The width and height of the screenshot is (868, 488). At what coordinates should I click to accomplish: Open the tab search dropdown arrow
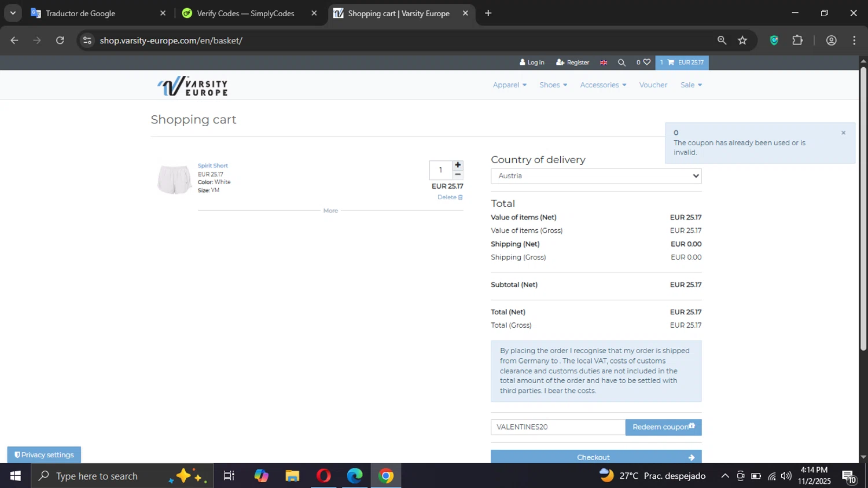point(13,13)
